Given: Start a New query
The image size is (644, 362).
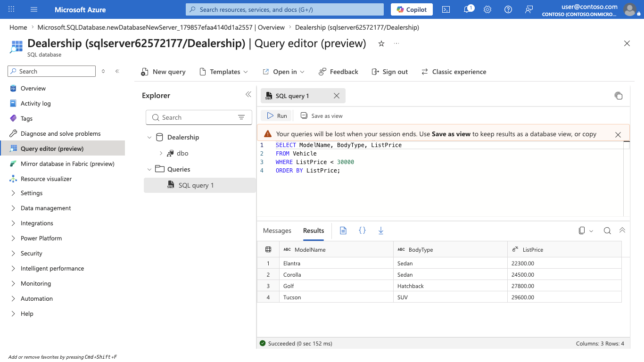Looking at the screenshot, I should [x=163, y=72].
